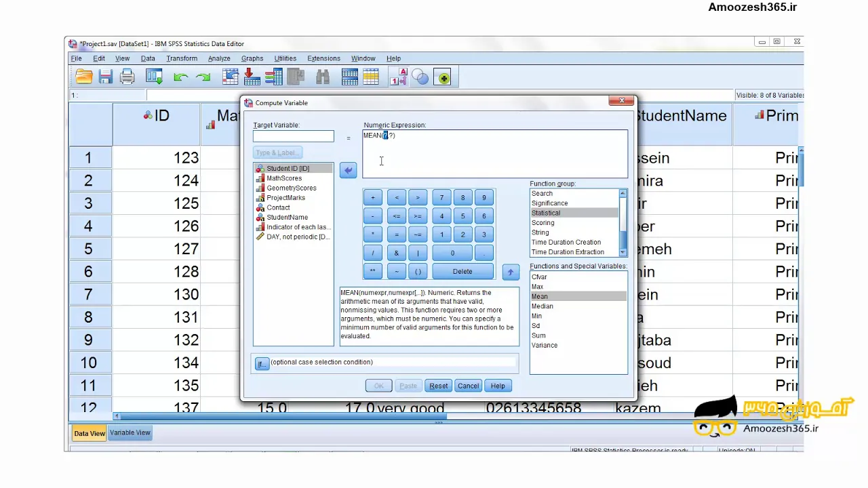The height and width of the screenshot is (488, 868).
Task: Move variable into expression with arrow button
Action: [x=348, y=170]
